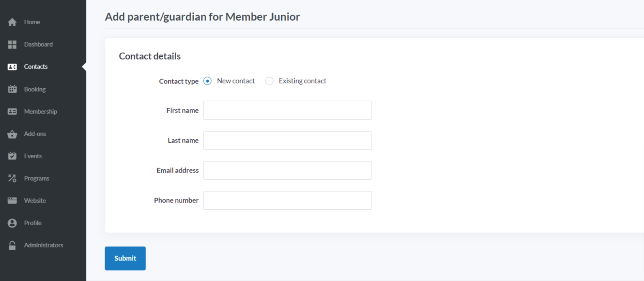Viewport: 644px width, 281px height.
Task: Click into the Last name field
Action: click(x=287, y=140)
